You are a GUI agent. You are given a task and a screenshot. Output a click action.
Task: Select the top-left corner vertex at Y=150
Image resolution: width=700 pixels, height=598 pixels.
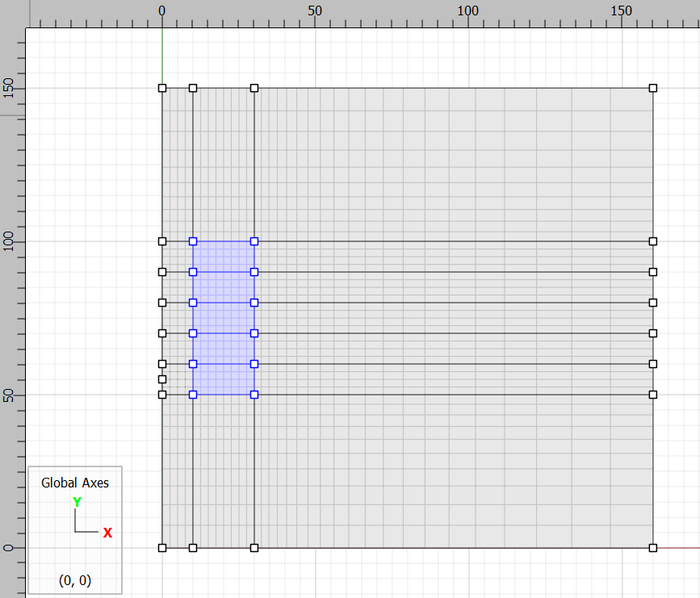click(162, 88)
